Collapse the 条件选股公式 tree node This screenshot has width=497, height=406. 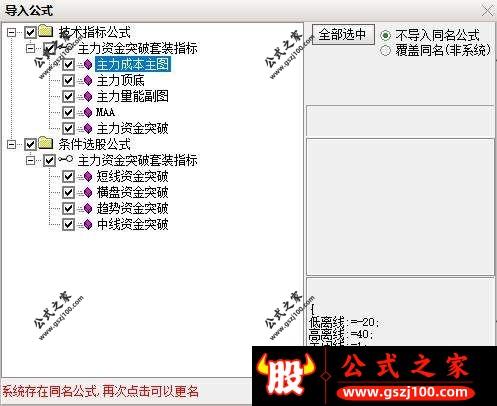pyautogui.click(x=12, y=144)
